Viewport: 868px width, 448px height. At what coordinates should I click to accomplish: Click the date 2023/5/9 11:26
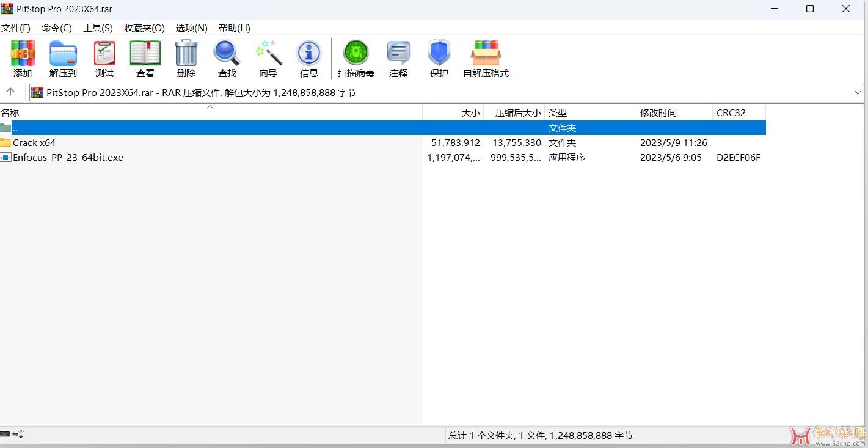(674, 142)
